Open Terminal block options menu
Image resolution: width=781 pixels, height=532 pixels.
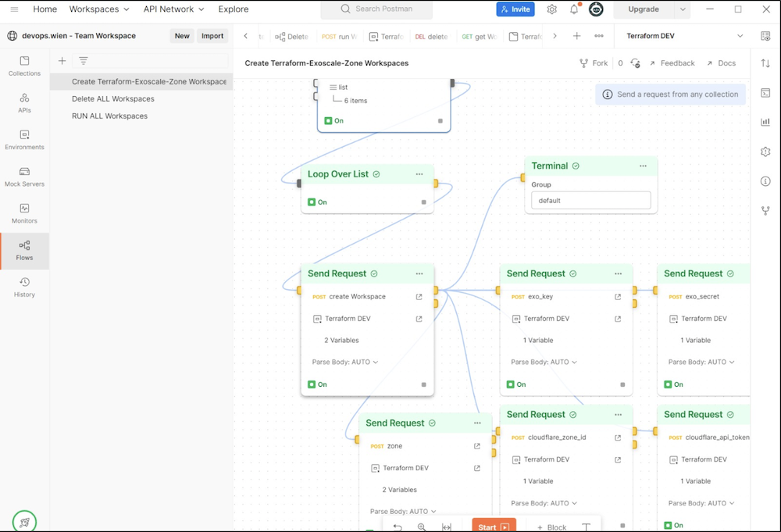tap(643, 166)
